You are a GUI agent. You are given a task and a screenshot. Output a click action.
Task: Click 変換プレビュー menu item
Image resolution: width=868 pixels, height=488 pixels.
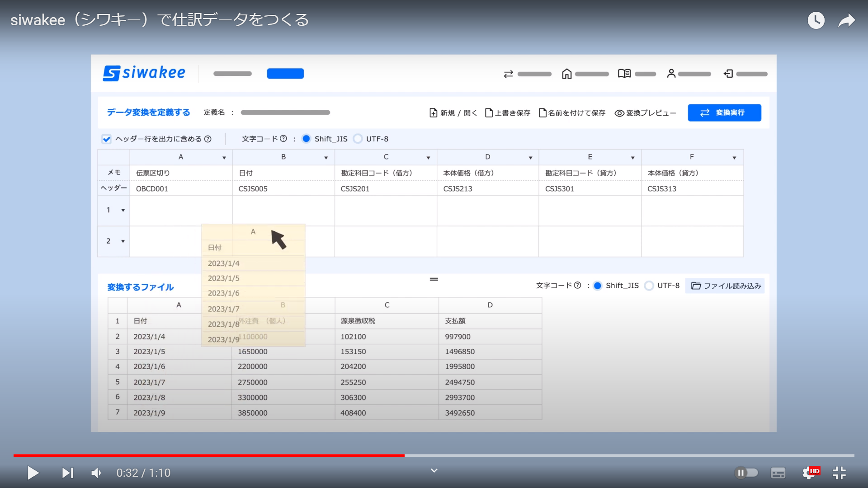pos(646,113)
